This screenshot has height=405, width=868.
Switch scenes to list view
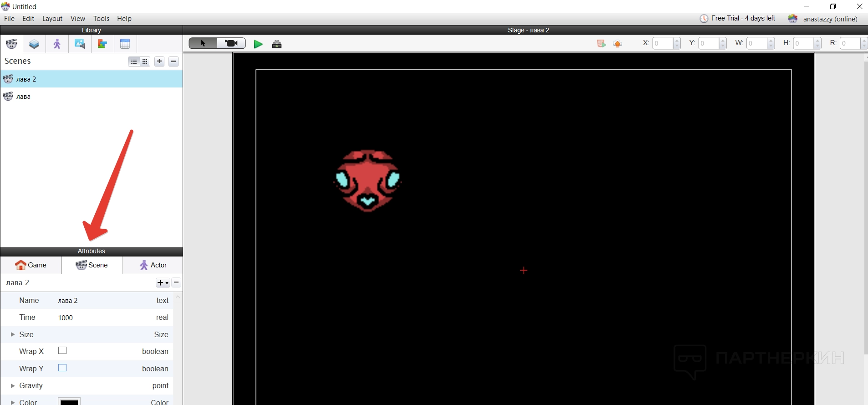click(x=133, y=62)
